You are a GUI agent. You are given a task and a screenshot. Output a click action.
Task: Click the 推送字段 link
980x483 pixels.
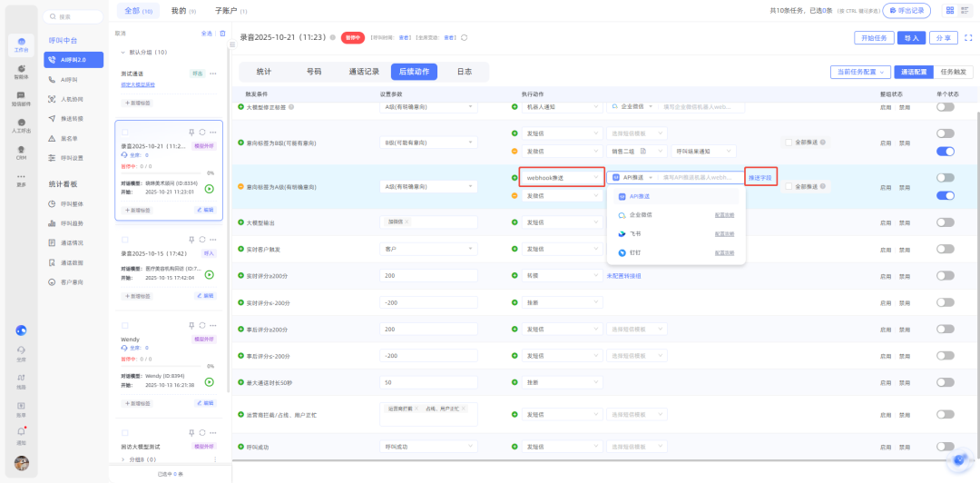pyautogui.click(x=759, y=178)
